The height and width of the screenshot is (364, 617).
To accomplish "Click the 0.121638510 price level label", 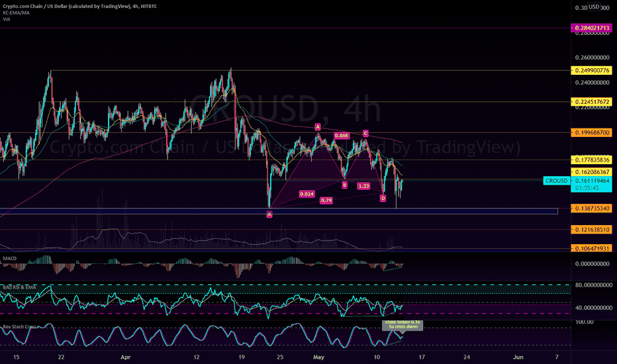I will pos(591,230).
